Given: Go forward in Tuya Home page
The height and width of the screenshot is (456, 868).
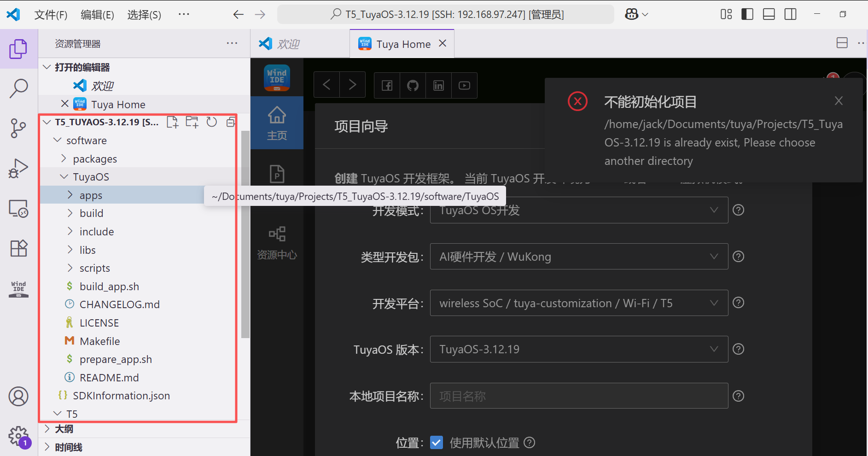Looking at the screenshot, I should (352, 85).
